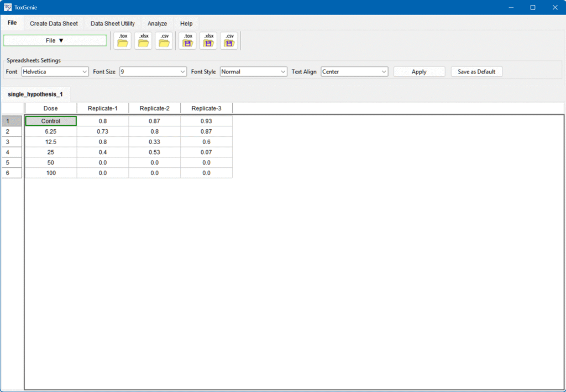The image size is (566, 392).
Task: Open the Analyze tab
Action: 157,24
